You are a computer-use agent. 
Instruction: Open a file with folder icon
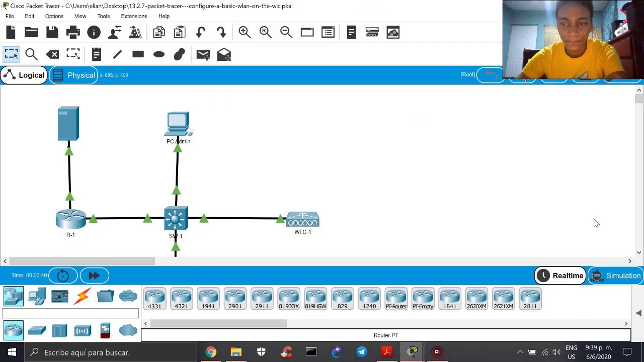point(31,33)
